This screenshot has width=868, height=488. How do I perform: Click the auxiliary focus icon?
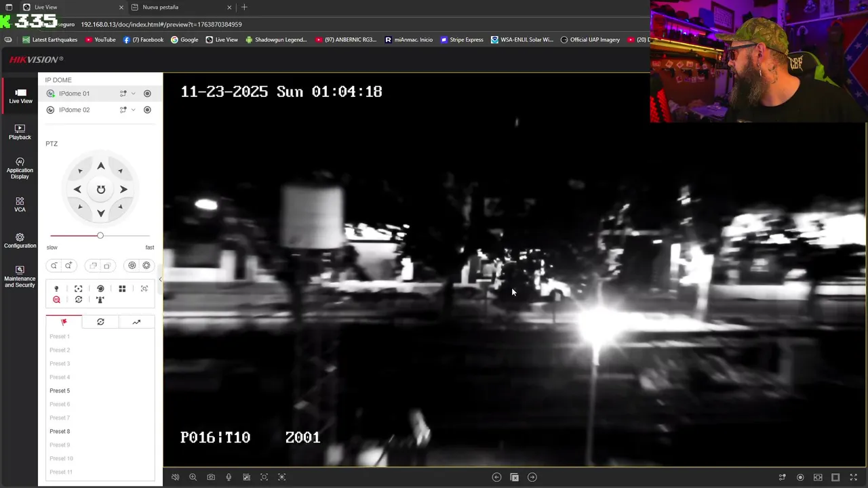point(78,289)
